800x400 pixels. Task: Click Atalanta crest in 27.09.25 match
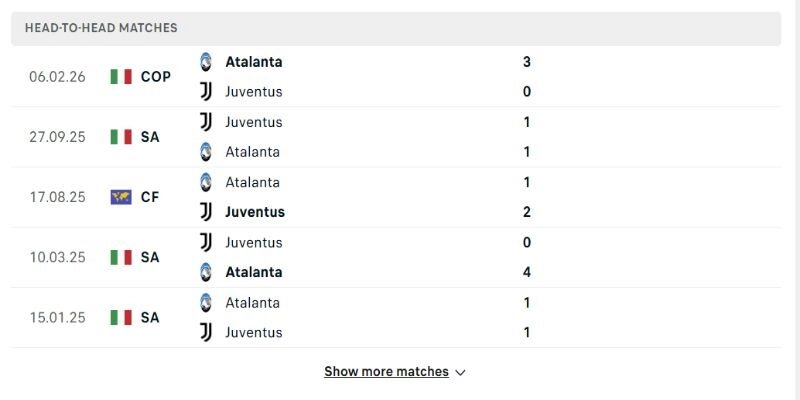(206, 152)
